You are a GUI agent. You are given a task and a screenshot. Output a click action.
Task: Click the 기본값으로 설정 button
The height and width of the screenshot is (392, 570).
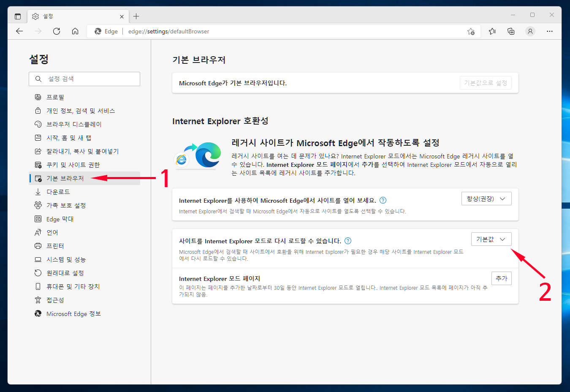486,83
